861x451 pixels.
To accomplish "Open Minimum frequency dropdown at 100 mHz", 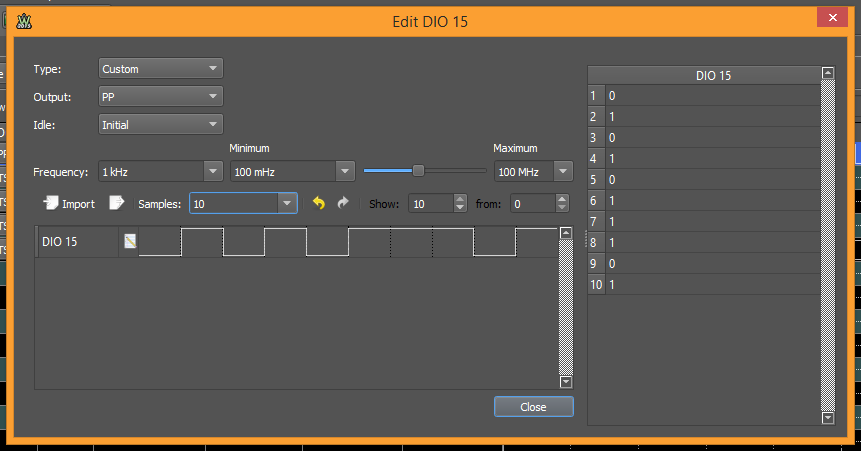I will [x=293, y=172].
